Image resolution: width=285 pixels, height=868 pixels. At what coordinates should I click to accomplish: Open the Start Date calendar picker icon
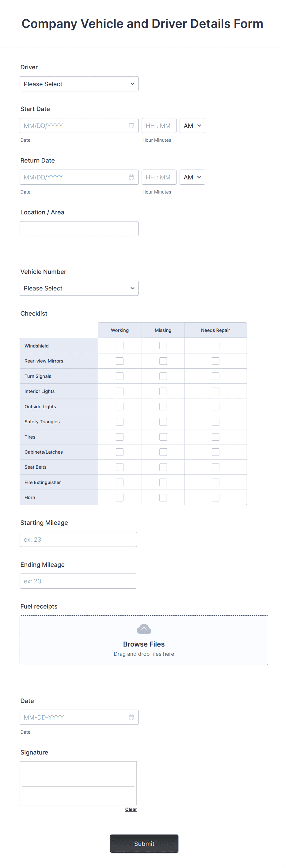(131, 125)
